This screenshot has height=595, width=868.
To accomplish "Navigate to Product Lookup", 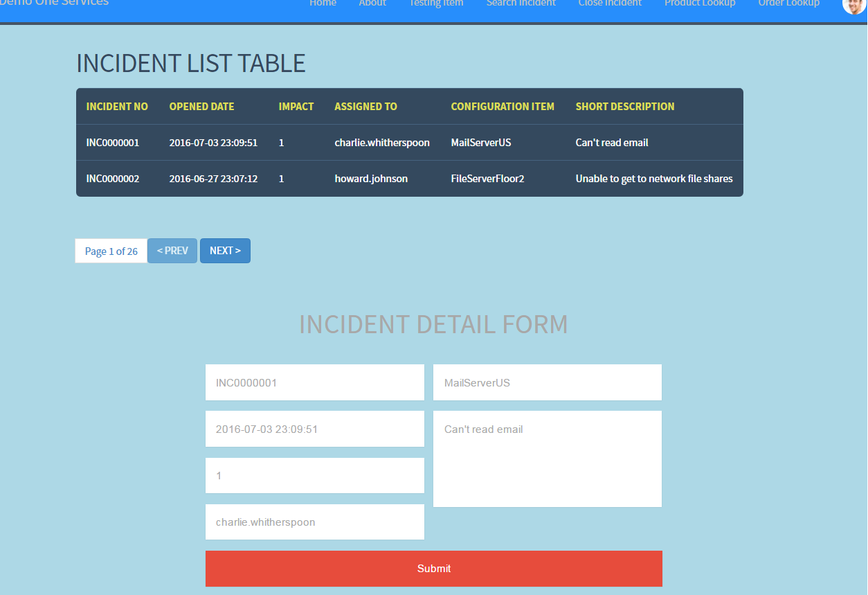I will coord(700,4).
